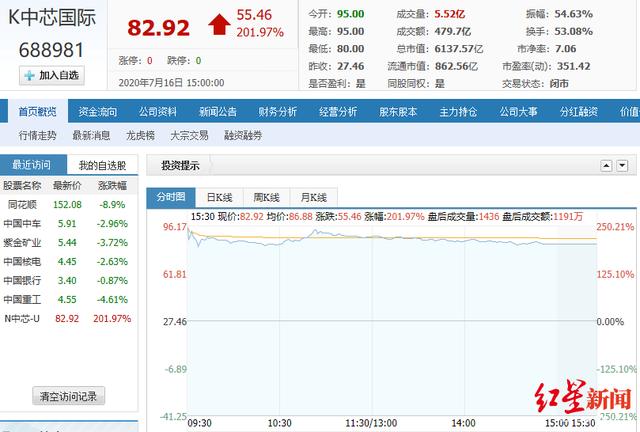This screenshot has width=640, height=432.
Task: Go to 行情走势 sub-navigation link
Action: (x=38, y=135)
